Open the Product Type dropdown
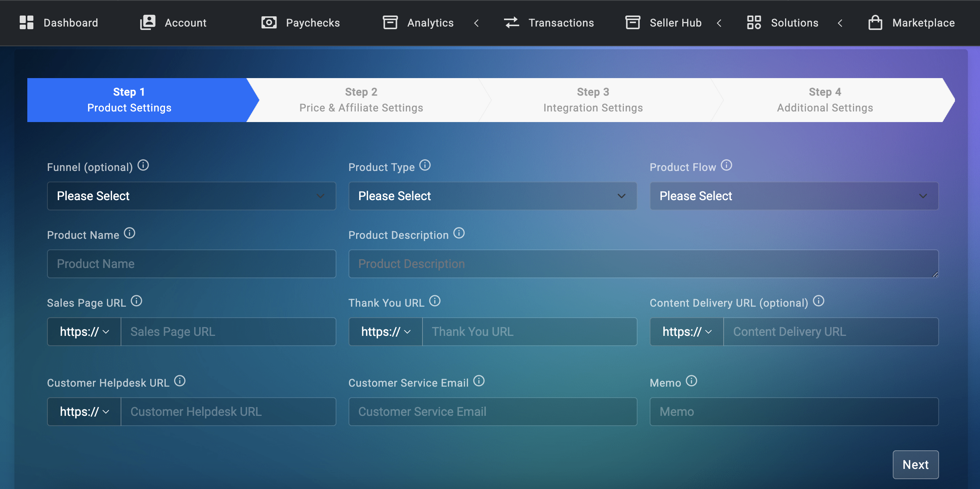The width and height of the screenshot is (980, 489). point(492,196)
